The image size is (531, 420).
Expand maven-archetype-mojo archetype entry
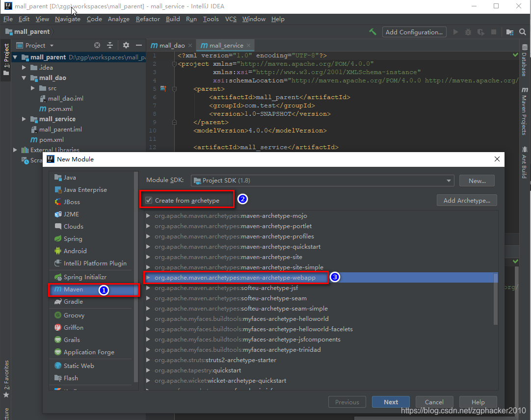tap(148, 216)
